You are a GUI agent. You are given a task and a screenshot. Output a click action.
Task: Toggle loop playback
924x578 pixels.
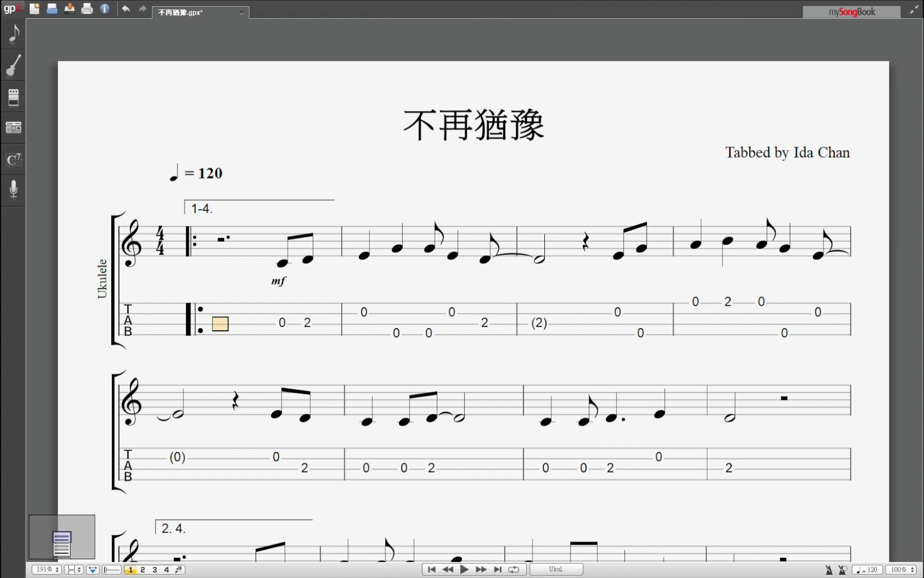514,569
